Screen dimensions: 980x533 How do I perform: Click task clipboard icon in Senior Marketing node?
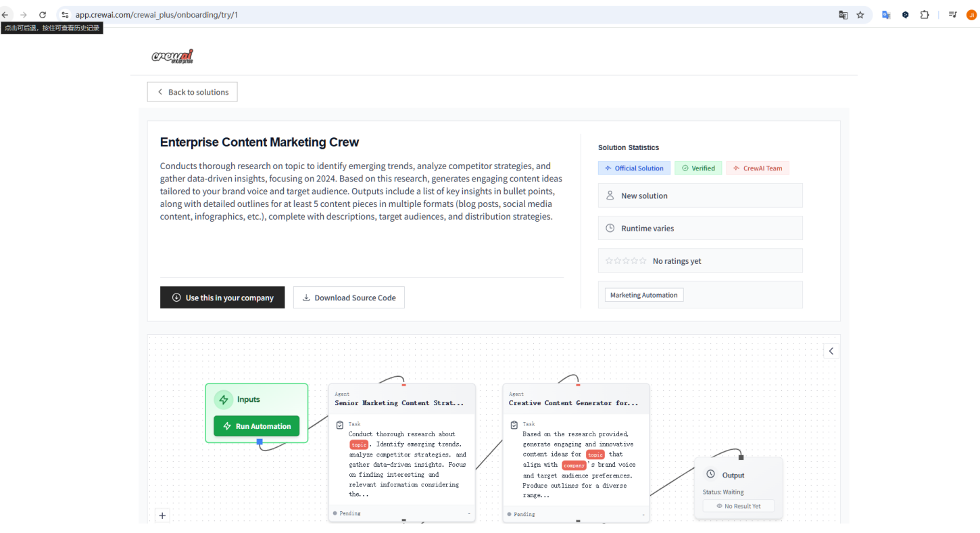(x=340, y=425)
